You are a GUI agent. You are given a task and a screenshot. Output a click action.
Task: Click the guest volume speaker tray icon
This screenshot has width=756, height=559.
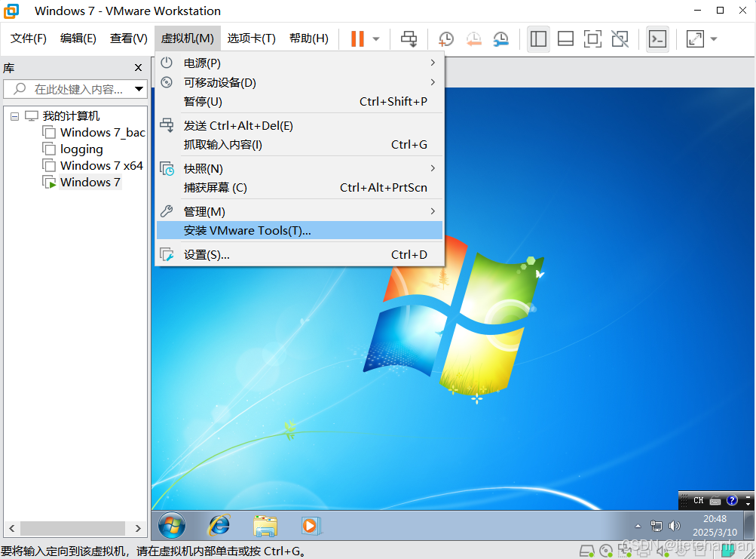(x=675, y=526)
